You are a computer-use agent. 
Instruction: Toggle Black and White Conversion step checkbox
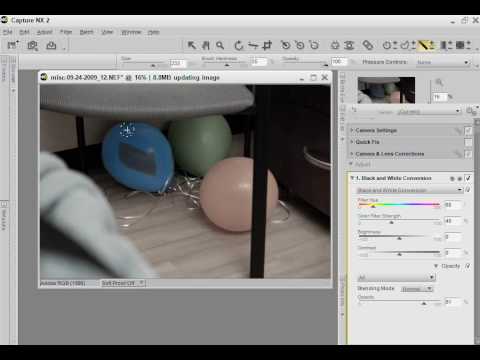pyautogui.click(x=468, y=178)
